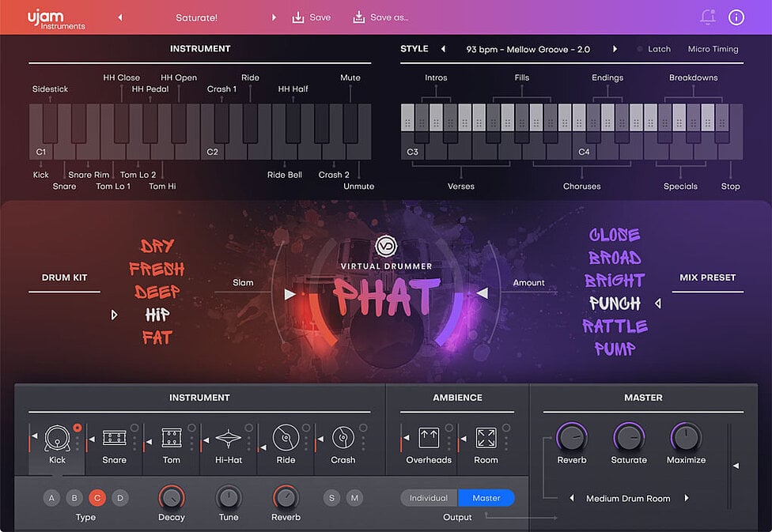This screenshot has height=532, width=772.
Task: Open the Overheads ambience channel icon
Action: click(428, 438)
